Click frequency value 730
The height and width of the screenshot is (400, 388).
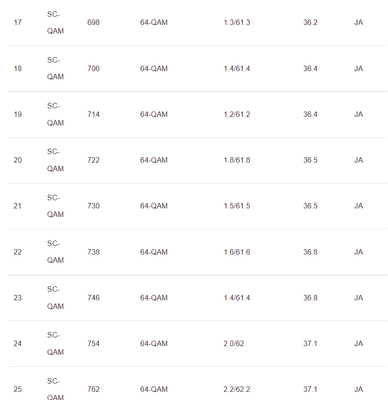[93, 206]
